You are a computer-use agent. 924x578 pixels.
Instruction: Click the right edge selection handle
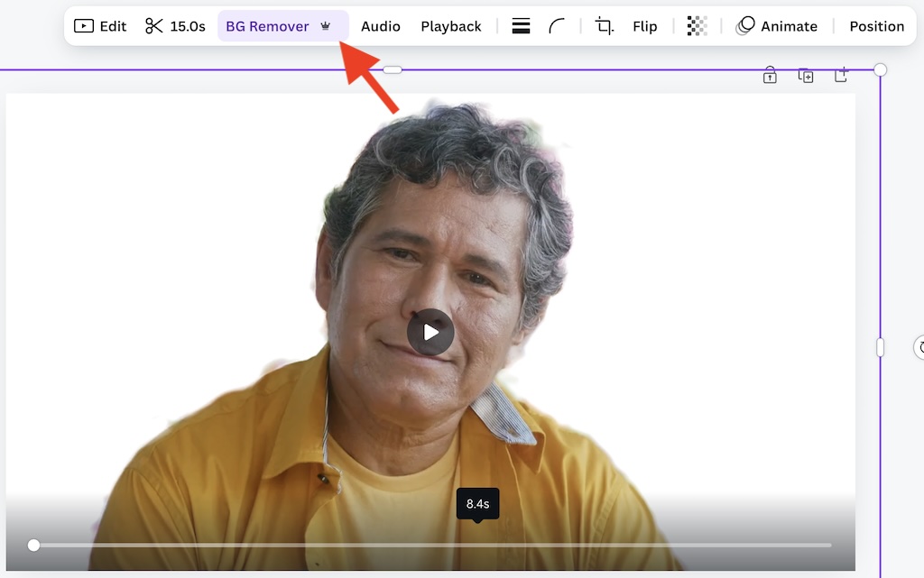[x=881, y=347]
